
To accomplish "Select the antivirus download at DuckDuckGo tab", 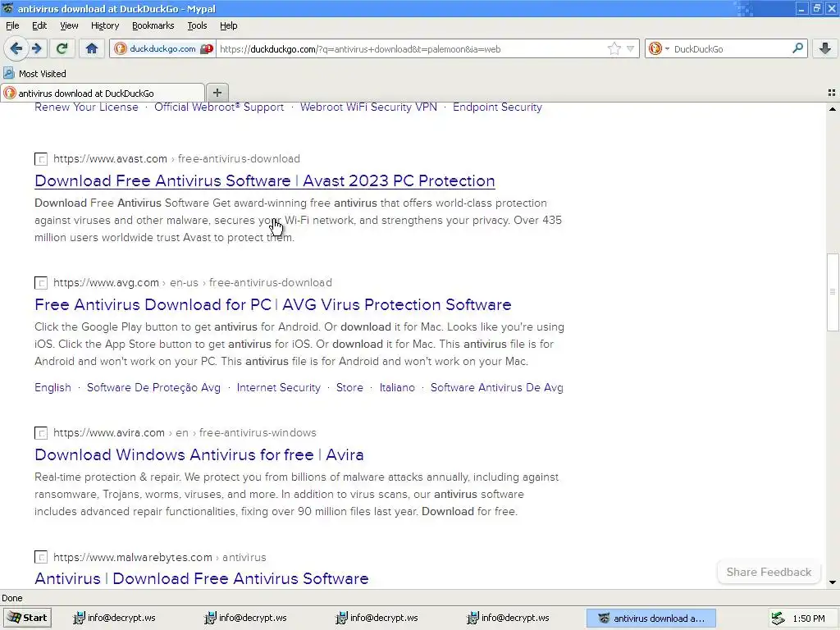I will point(103,93).
